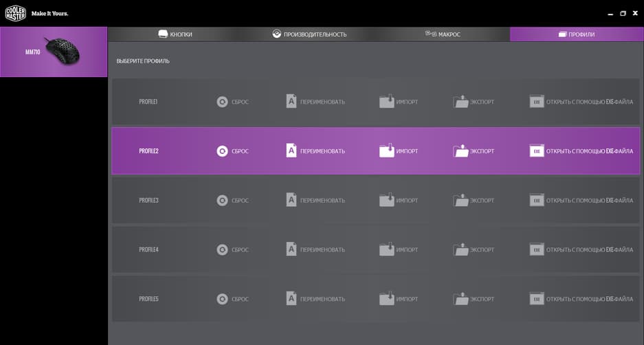Image resolution: width=644 pixels, height=345 pixels.
Task: Click the import folder icon for PROFILE2
Action: click(x=386, y=151)
